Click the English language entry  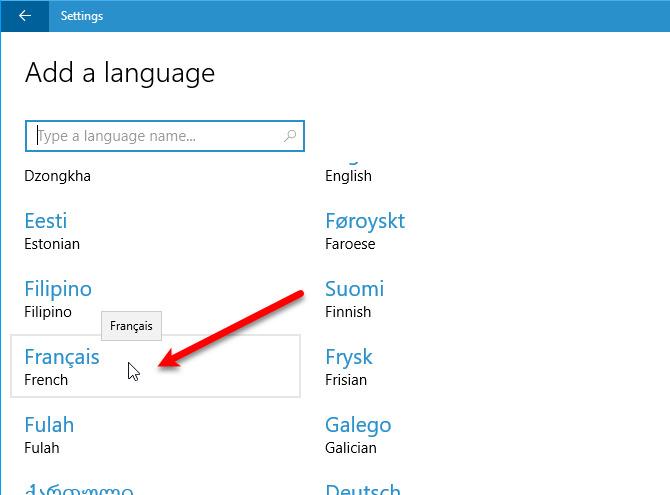(x=348, y=176)
